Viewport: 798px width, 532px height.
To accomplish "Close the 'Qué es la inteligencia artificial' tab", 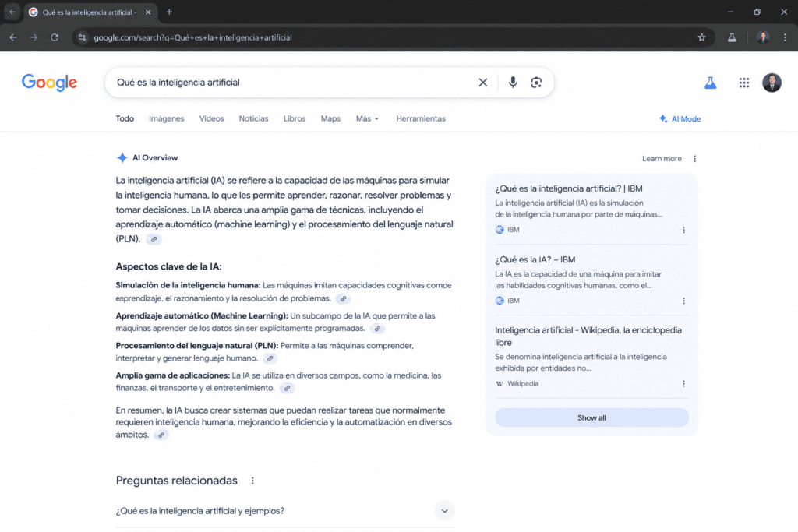I will click(148, 12).
